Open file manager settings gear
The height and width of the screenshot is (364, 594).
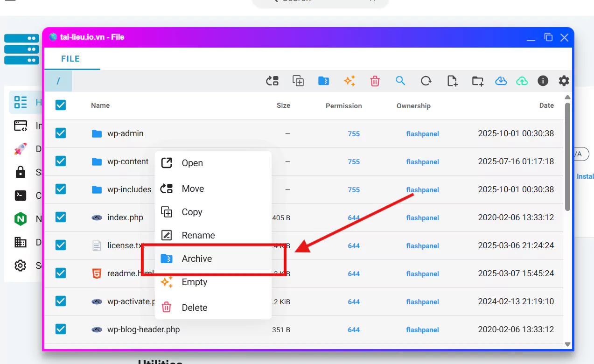(x=564, y=81)
